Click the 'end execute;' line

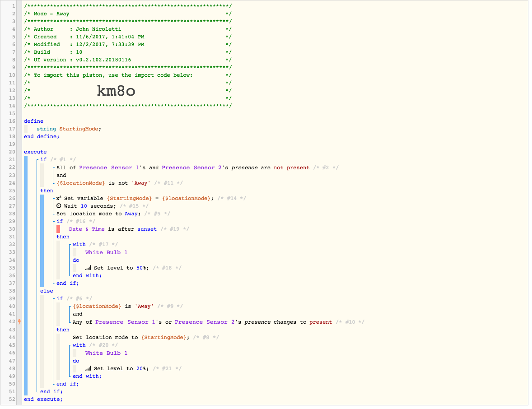[x=43, y=399]
